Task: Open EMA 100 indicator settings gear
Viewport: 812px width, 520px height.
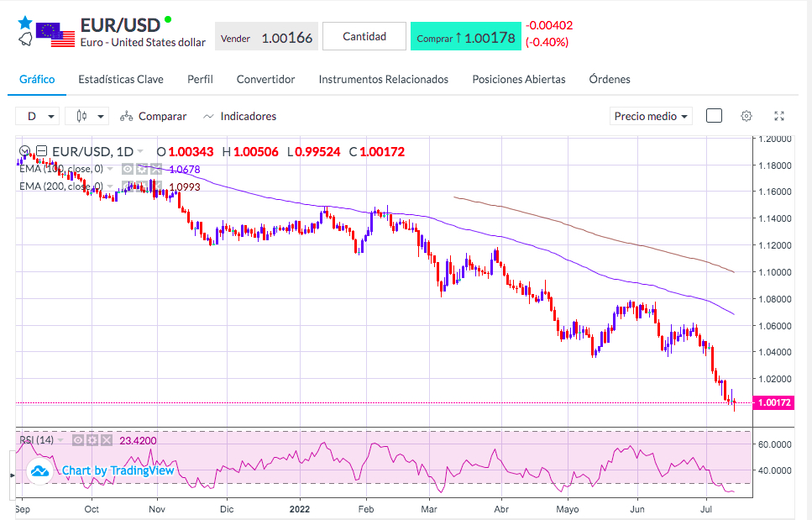Action: (x=142, y=169)
